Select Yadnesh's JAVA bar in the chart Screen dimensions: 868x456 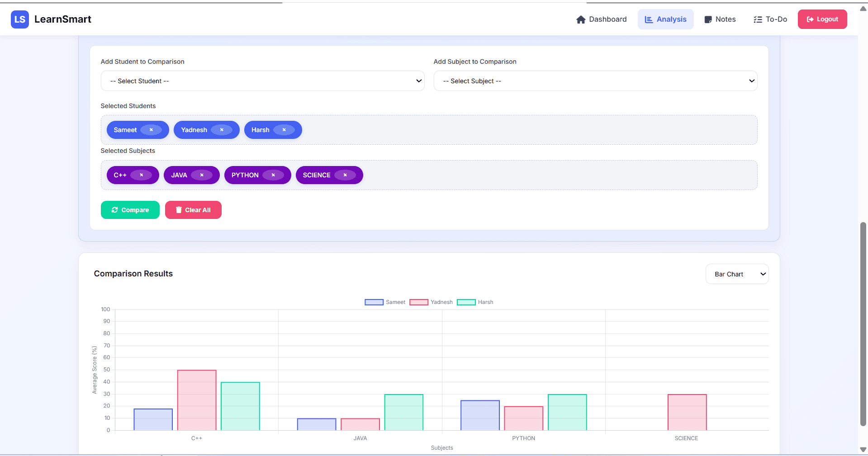(360, 424)
